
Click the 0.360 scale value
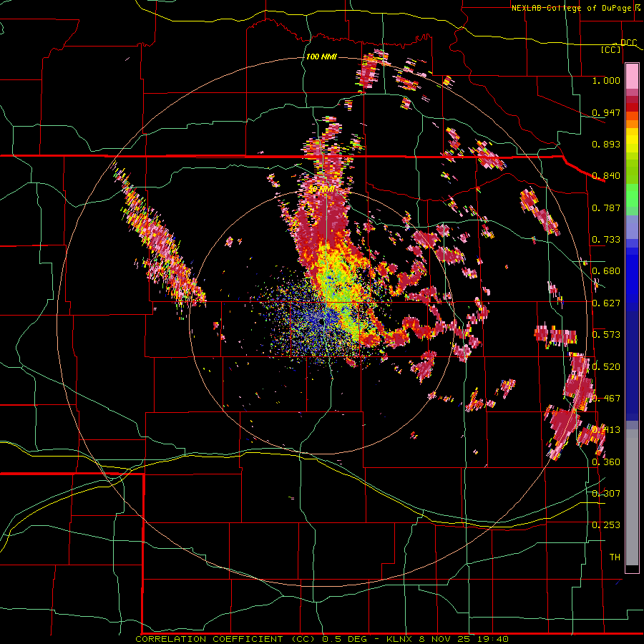[606, 462]
